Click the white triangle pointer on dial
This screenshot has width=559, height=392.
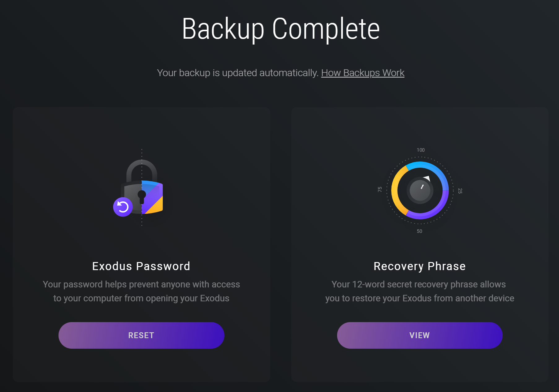(x=427, y=179)
